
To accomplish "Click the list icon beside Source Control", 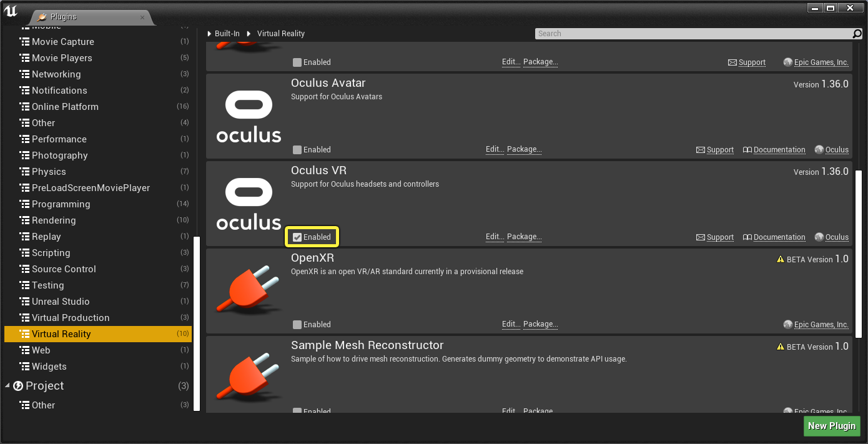I will (24, 269).
